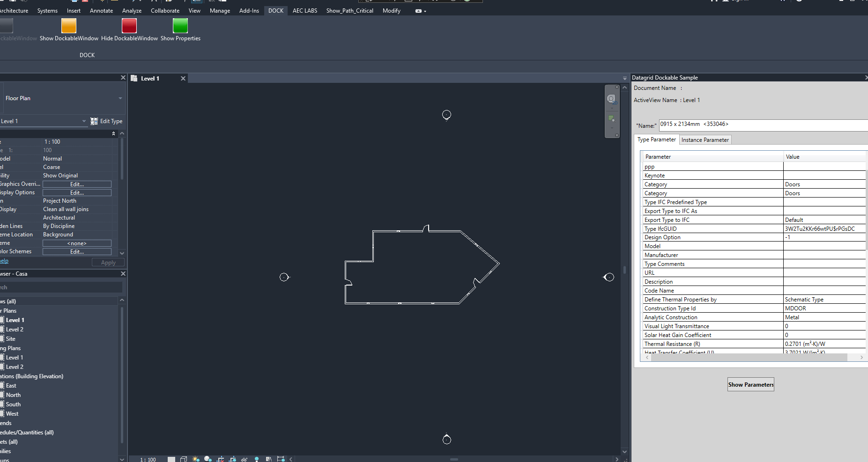Switch to the AEC LABS ribbon tab
Image resolution: width=868 pixels, height=462 pixels.
coord(305,11)
